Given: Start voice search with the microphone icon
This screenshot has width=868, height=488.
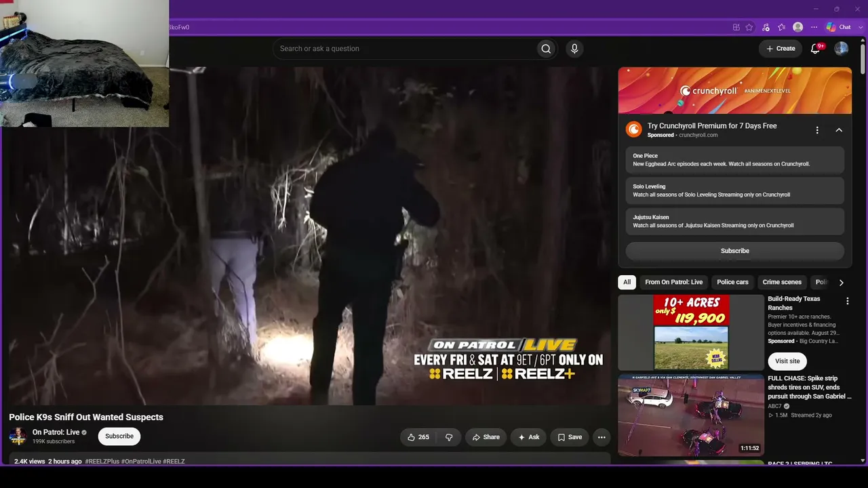Looking at the screenshot, I should pyautogui.click(x=574, y=49).
